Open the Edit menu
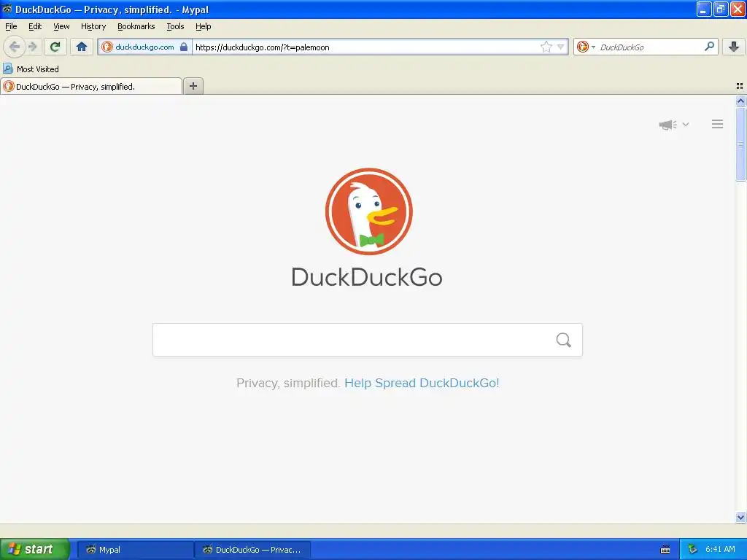The image size is (747, 560). point(35,27)
